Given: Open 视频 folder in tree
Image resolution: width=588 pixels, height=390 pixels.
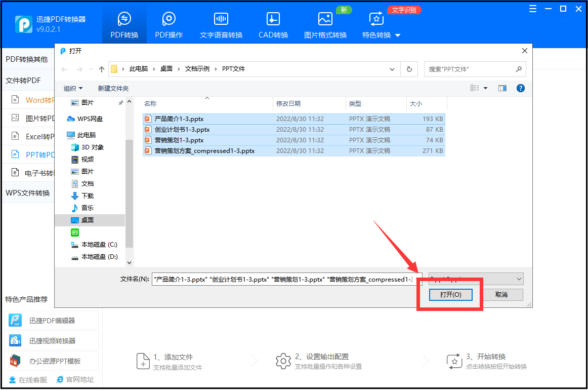Looking at the screenshot, I should click(x=88, y=159).
